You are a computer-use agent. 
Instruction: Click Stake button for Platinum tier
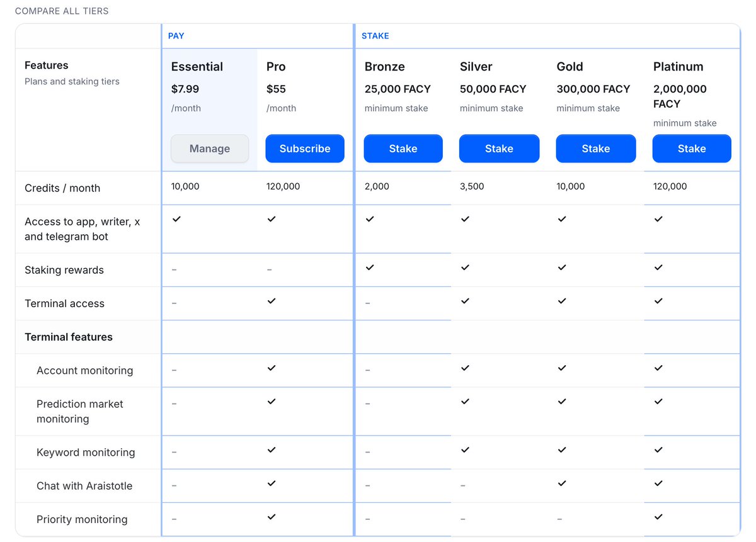tap(692, 149)
